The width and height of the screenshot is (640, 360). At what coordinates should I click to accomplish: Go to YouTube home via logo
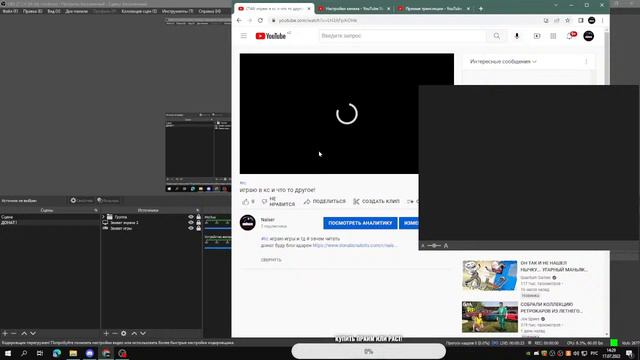[x=271, y=36]
